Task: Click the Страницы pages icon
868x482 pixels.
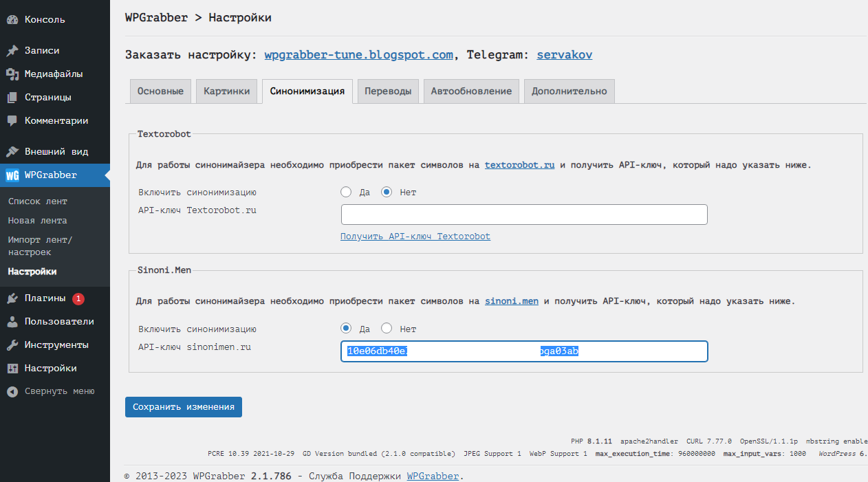Action: coord(12,98)
